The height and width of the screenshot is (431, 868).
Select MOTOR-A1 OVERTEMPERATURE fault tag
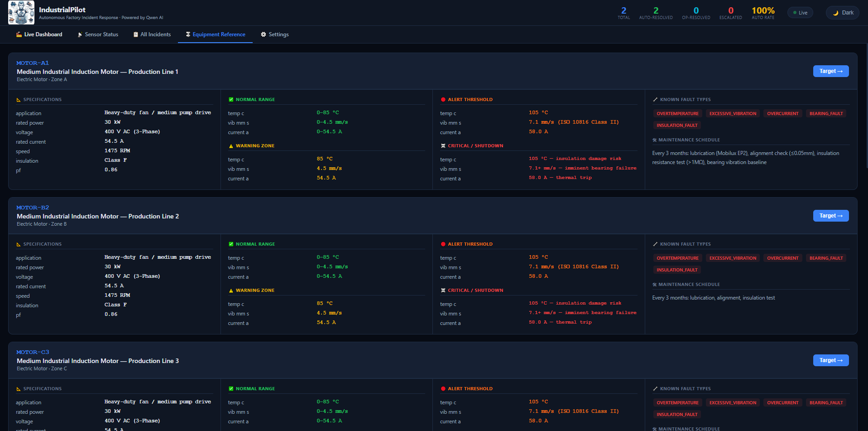(677, 113)
